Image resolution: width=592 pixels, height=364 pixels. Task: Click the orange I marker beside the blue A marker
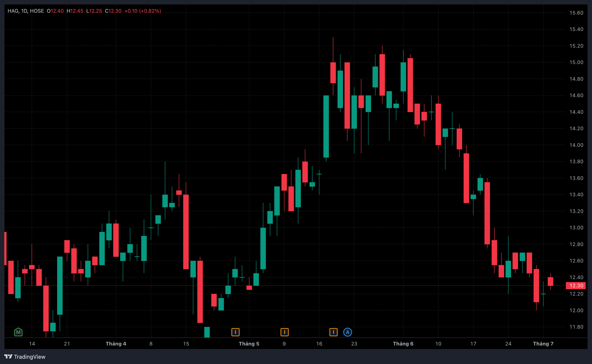[334, 332]
